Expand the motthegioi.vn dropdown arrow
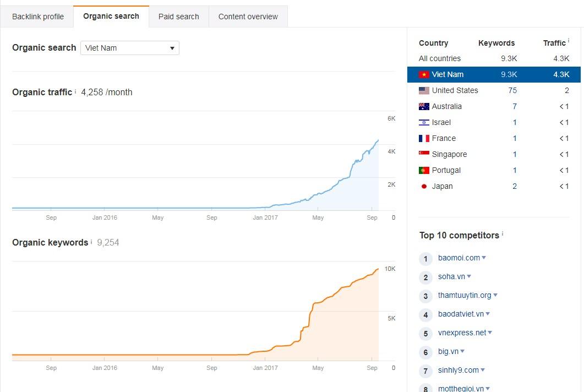Image resolution: width=584 pixels, height=392 pixels. (488, 389)
